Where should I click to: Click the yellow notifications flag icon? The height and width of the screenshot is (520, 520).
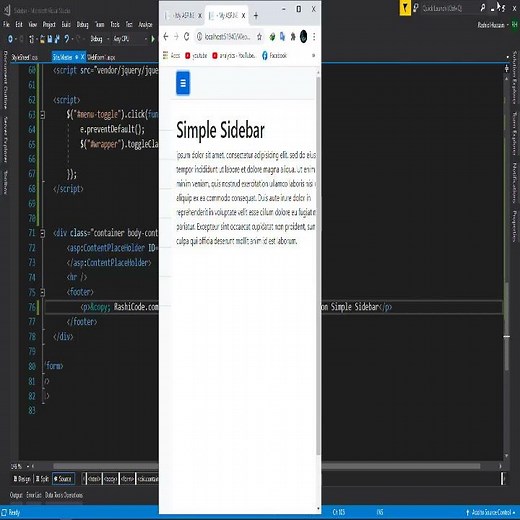405,8
